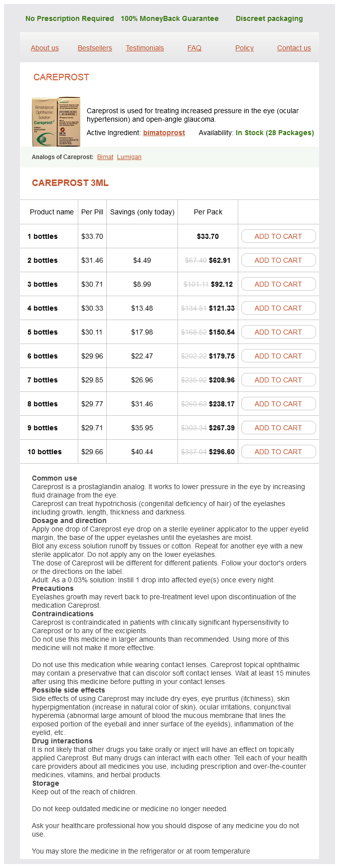339x868 pixels.
Task: Open the Lumigan analog link
Action: 129,157
